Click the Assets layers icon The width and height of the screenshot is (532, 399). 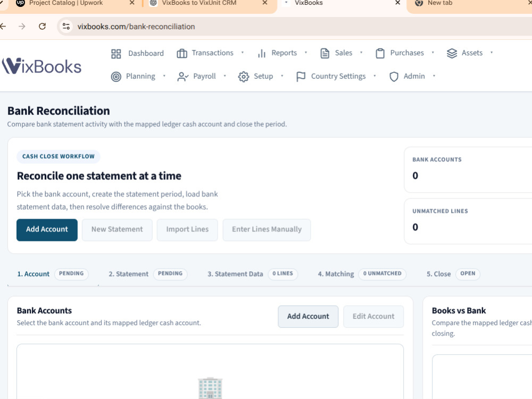[452, 53]
